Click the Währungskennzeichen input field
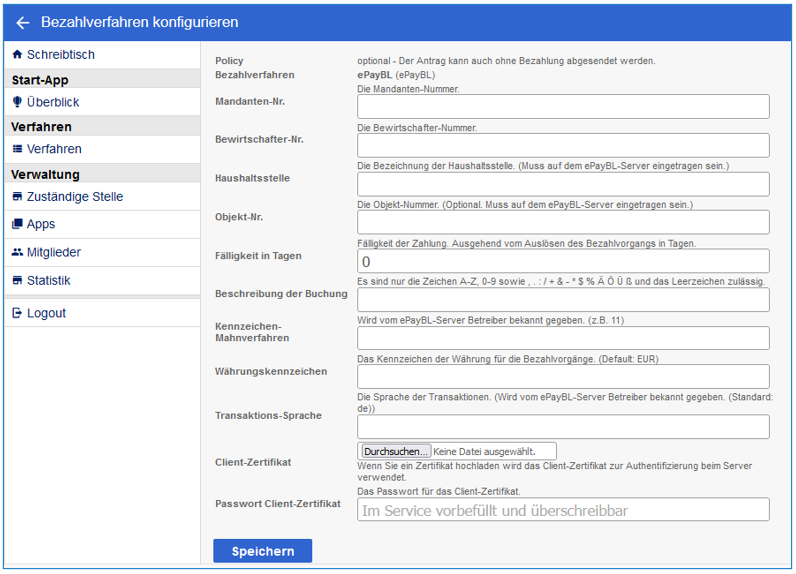The height and width of the screenshot is (574, 796). (x=563, y=376)
